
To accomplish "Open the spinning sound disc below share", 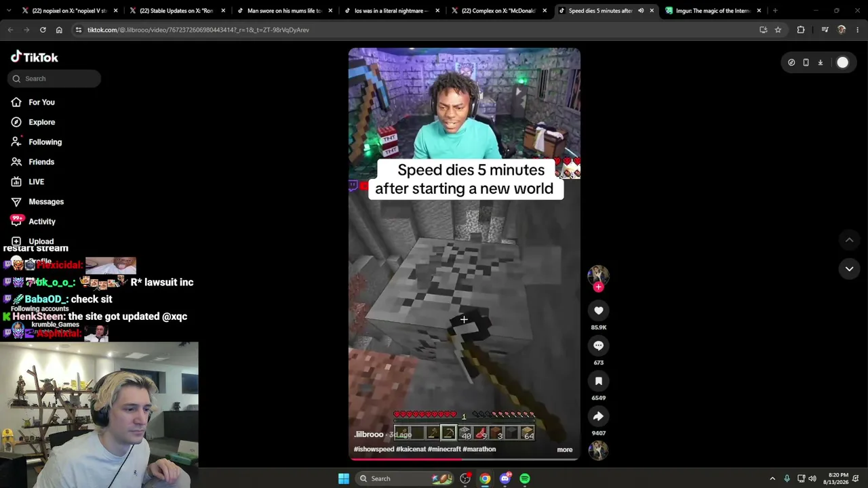I will pos(598,450).
